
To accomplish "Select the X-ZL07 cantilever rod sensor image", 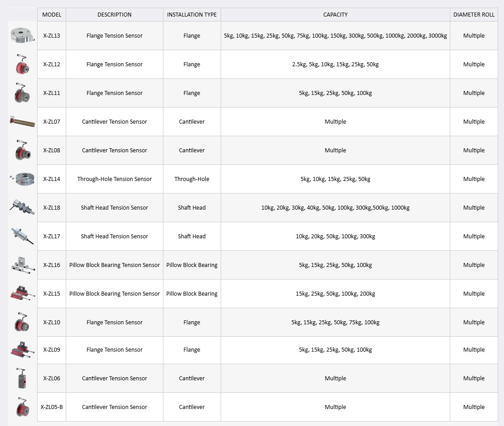I will pyautogui.click(x=22, y=121).
